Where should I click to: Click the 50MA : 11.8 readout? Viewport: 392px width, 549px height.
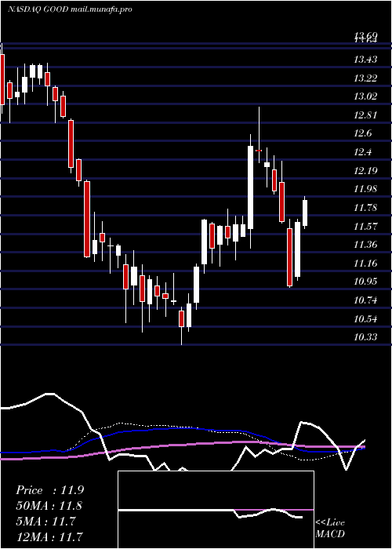[x=49, y=506]
